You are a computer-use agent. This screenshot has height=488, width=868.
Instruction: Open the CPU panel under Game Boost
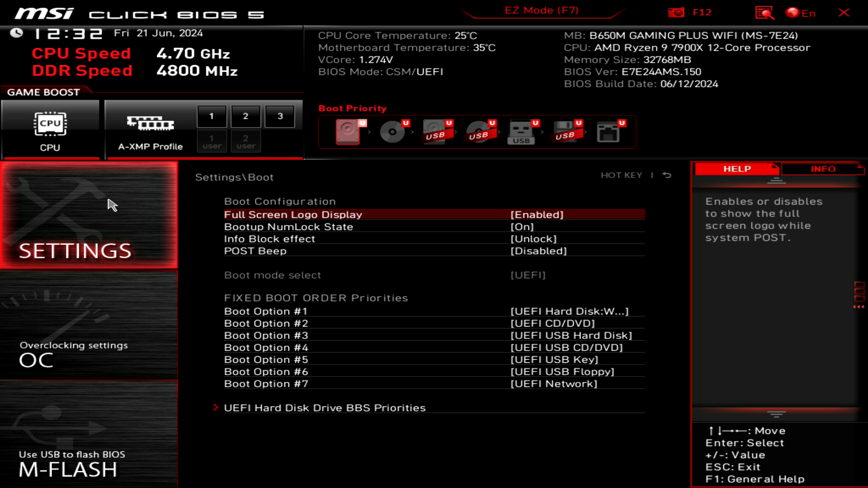[x=51, y=129]
